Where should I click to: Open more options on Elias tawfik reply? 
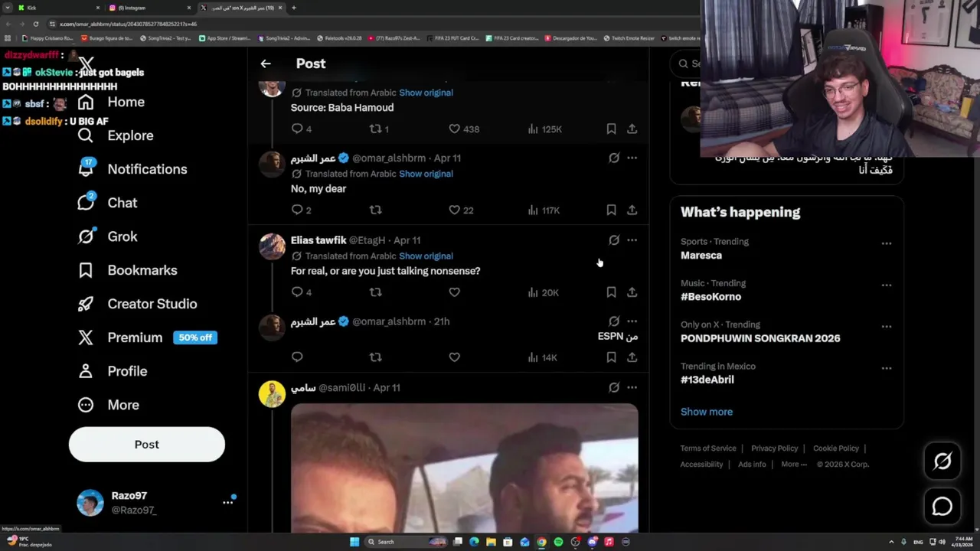(632, 240)
